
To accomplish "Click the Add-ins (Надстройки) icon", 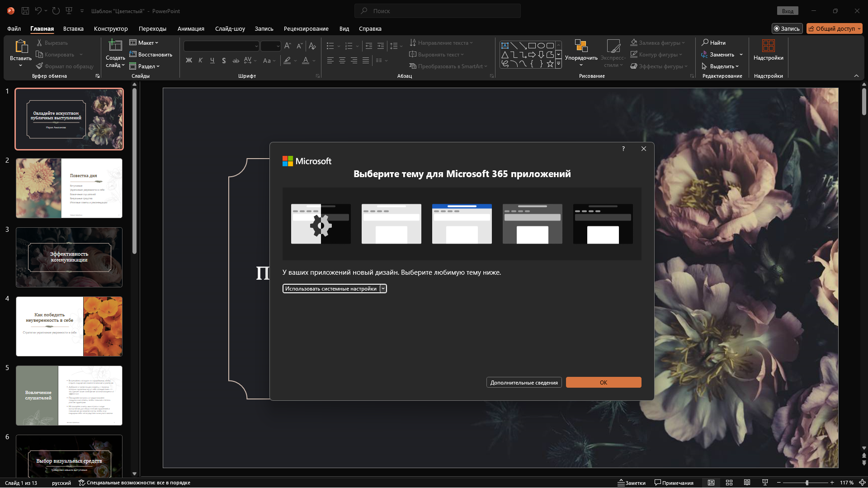I will click(768, 46).
